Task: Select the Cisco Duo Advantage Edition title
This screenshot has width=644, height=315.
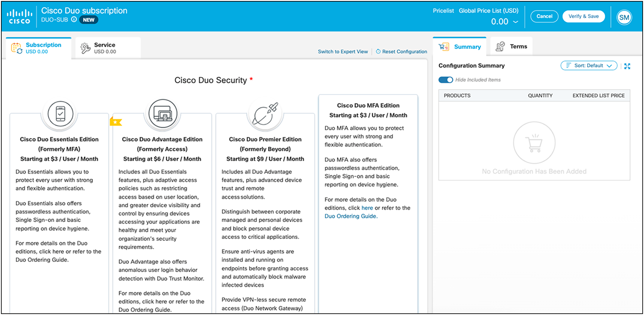Action: pos(162,139)
